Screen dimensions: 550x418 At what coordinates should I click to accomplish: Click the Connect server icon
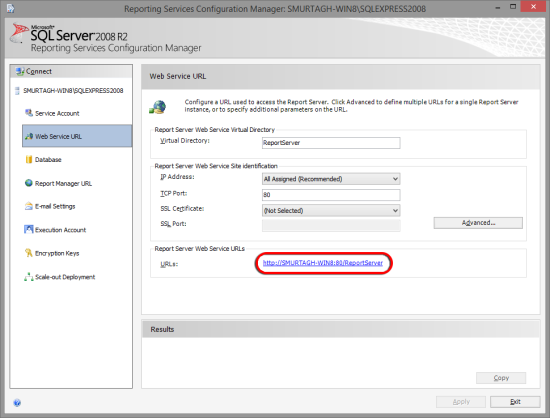[20, 71]
